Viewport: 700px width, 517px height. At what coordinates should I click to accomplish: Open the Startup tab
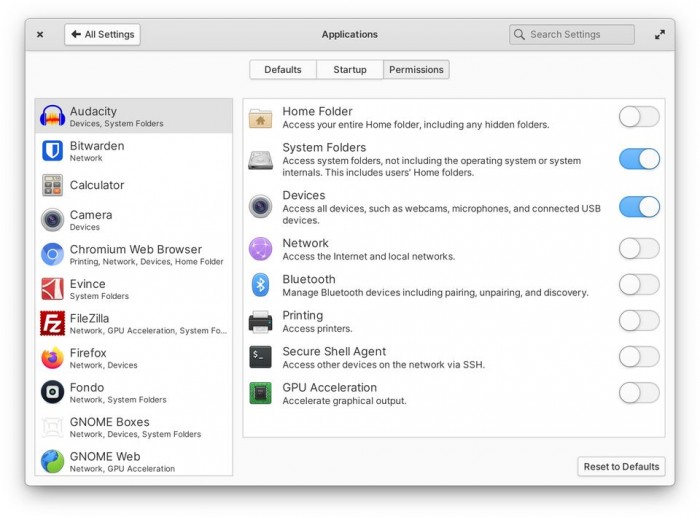[x=350, y=70]
